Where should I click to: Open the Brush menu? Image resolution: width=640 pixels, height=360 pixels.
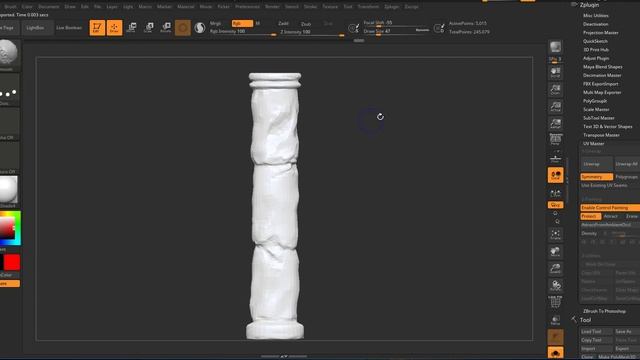click(x=11, y=7)
